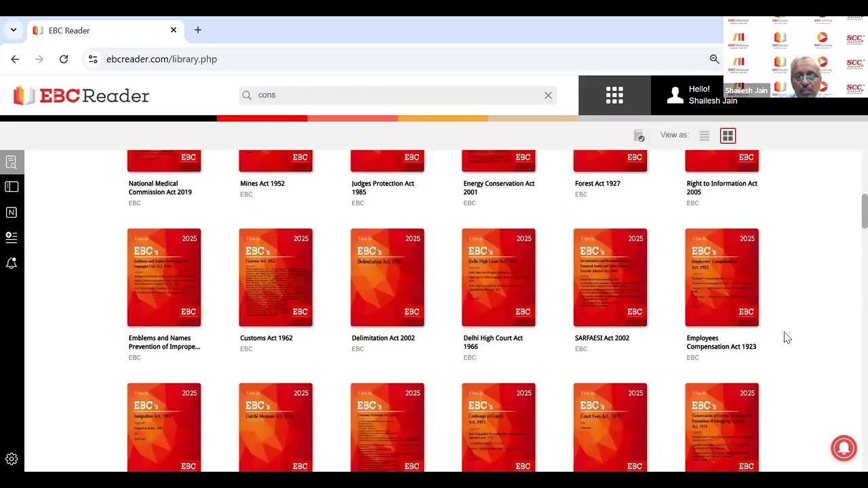Open the sidebar panel layout icon
The height and width of the screenshot is (488, 868).
tap(12, 186)
